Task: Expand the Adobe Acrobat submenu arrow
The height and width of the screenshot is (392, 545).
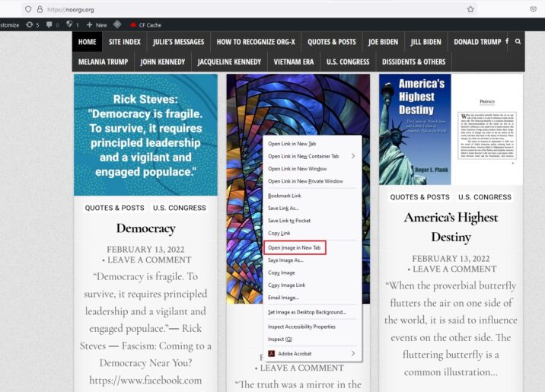Action: (x=352, y=353)
